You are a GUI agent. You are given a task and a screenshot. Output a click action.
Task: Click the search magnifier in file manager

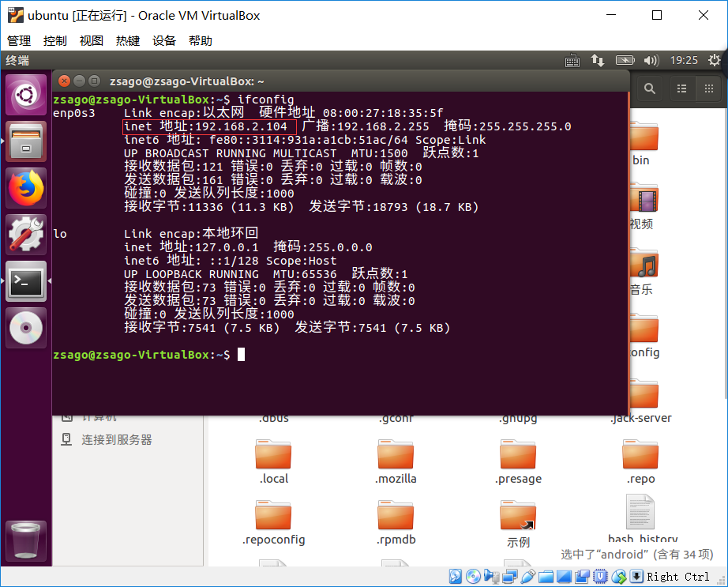click(x=650, y=88)
